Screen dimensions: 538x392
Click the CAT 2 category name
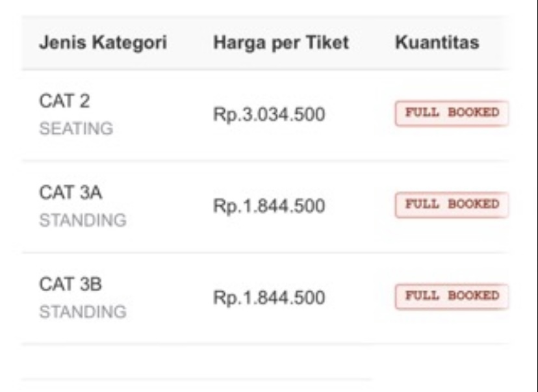64,102
